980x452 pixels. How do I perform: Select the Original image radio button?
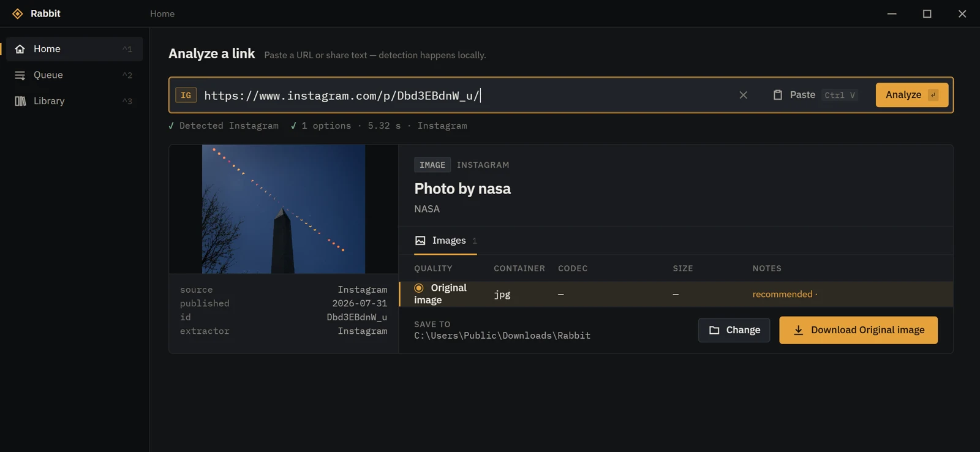419,288
